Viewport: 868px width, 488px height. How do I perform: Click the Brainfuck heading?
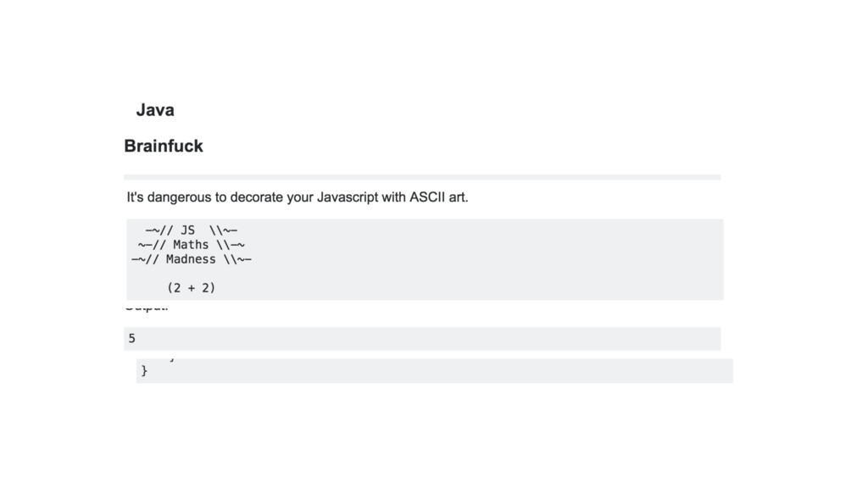point(164,146)
